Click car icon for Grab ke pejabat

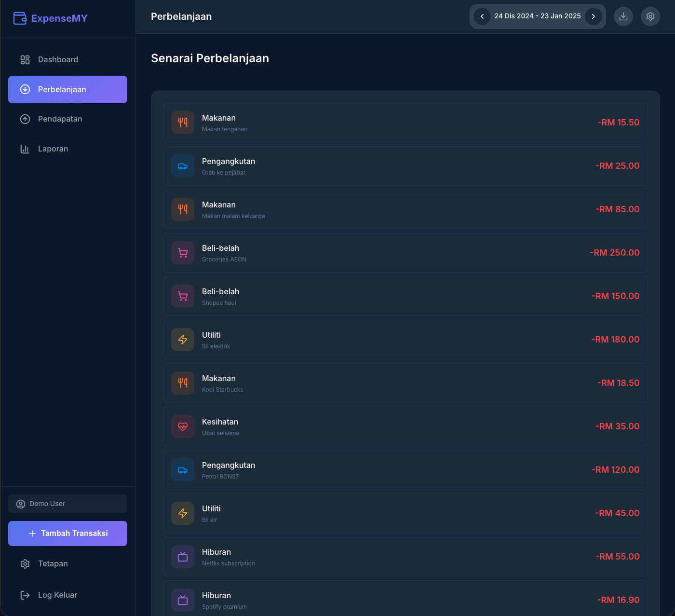[183, 166]
